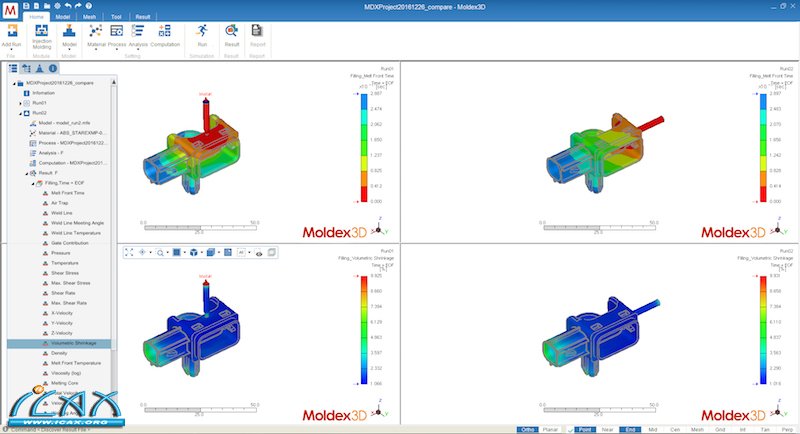Click the Save icon in title bar
800x434 pixels.
(x=26, y=6)
